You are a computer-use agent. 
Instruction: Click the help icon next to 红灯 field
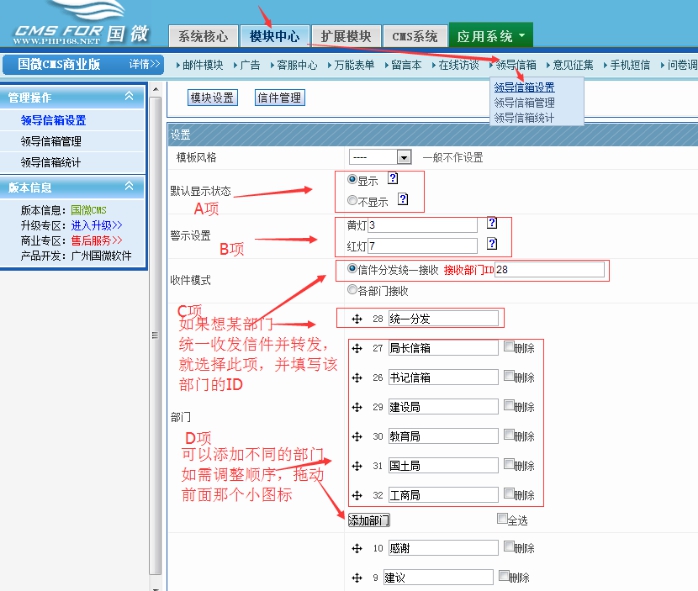click(491, 243)
